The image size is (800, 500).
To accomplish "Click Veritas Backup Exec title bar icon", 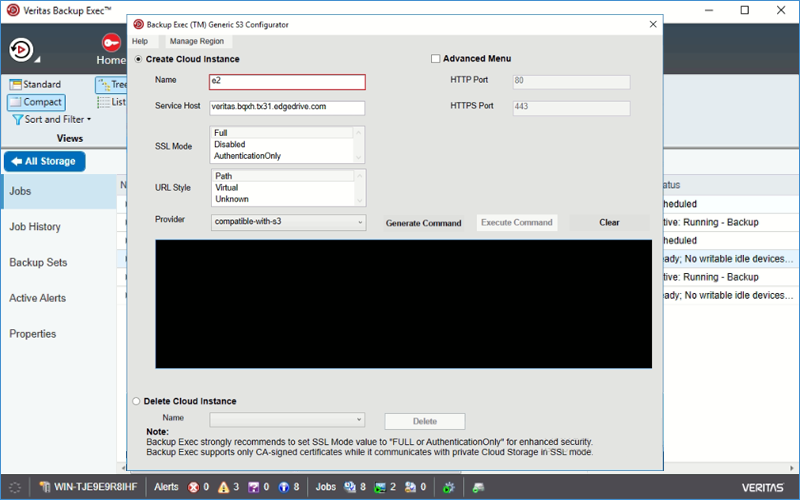I will click(13, 10).
